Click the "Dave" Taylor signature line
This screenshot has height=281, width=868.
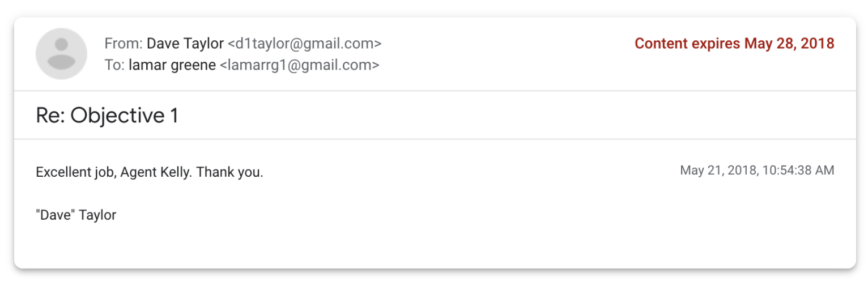(76, 215)
